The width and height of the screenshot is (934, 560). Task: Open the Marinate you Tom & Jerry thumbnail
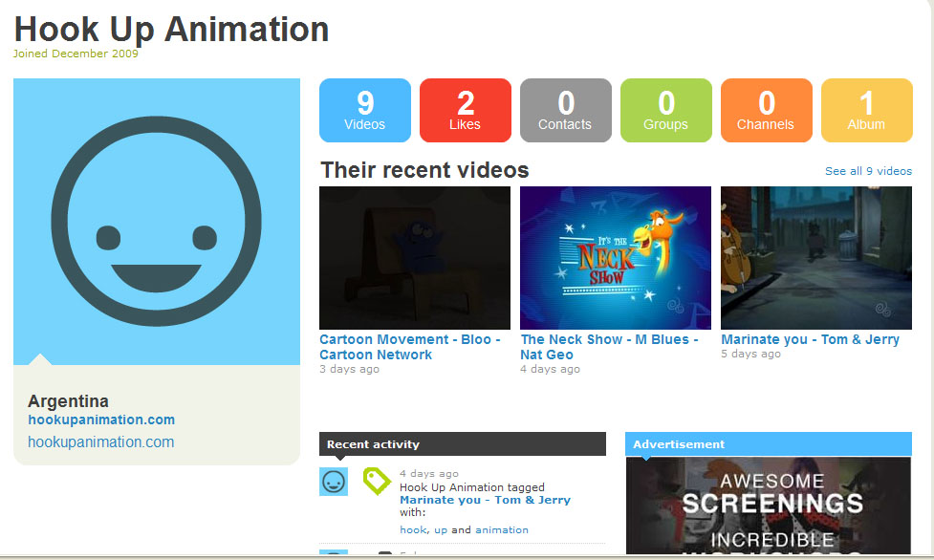(816, 257)
